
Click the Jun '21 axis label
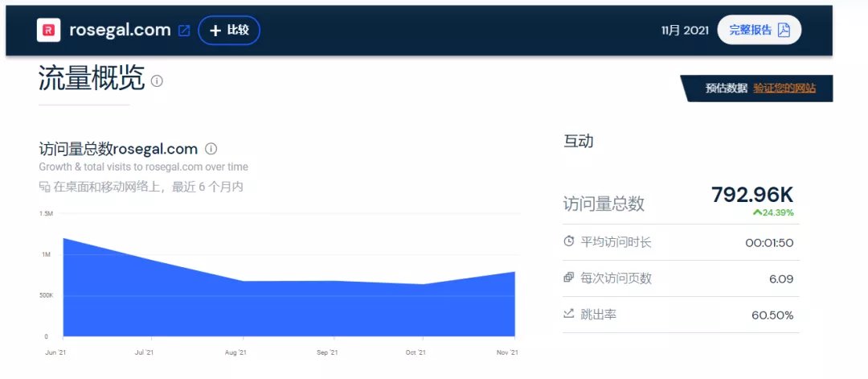[55, 352]
